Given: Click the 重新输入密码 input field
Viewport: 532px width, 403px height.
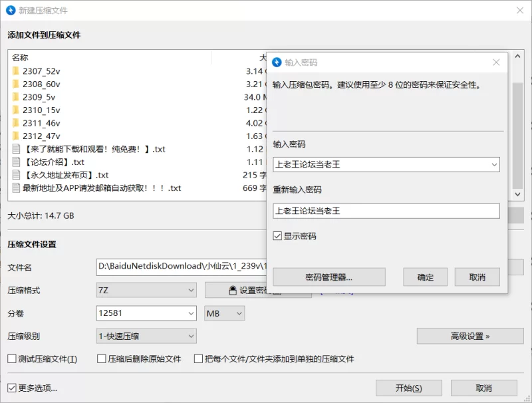Looking at the screenshot, I should tap(386, 211).
